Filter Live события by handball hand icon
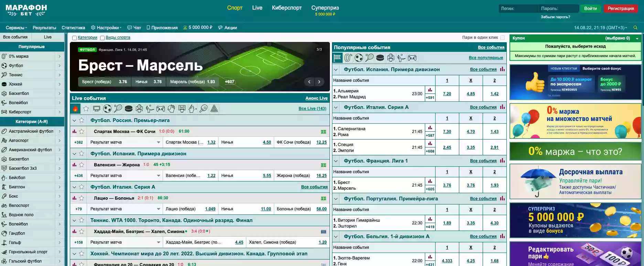644x266 pixels. [171, 109]
